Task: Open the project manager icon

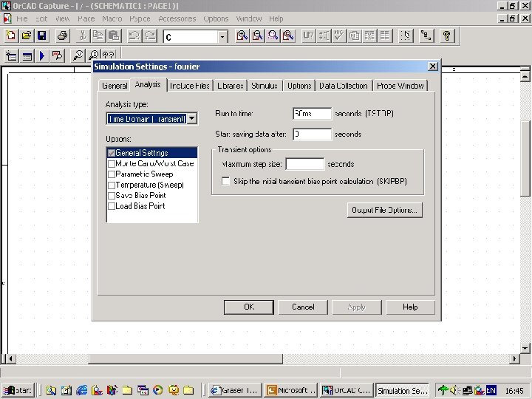Action: [426, 35]
